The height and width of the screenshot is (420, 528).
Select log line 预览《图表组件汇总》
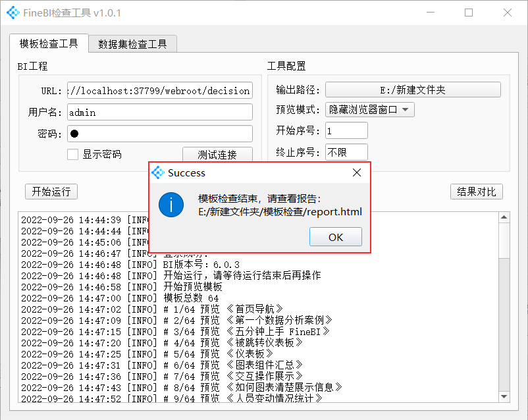[x=162, y=365]
